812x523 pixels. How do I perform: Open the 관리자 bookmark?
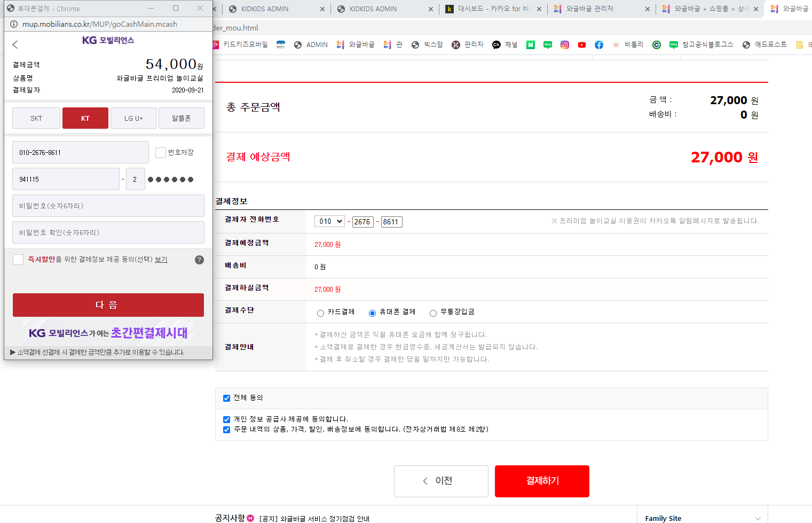[x=468, y=45]
